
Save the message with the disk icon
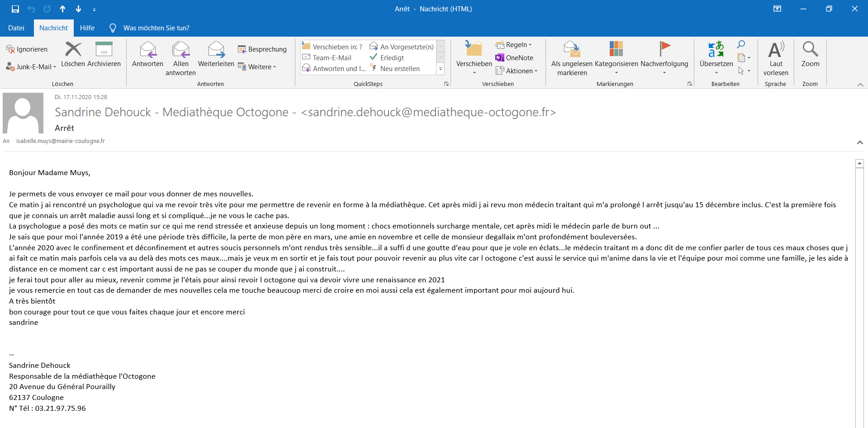coord(15,9)
